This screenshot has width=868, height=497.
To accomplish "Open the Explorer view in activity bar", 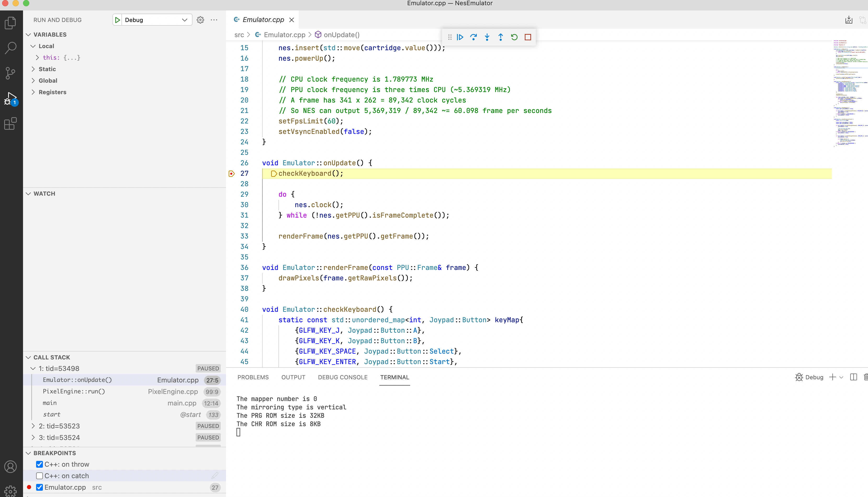I will click(x=10, y=23).
